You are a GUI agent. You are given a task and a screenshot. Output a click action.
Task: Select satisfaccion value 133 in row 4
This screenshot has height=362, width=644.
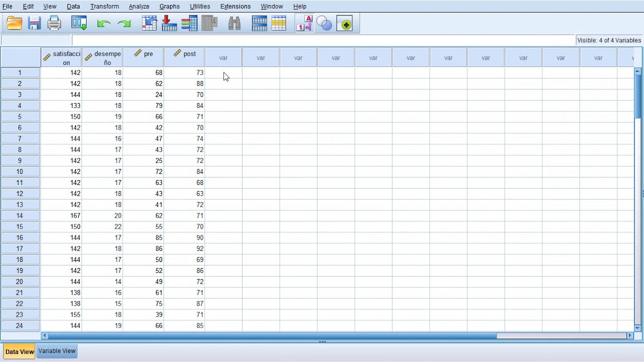61,106
